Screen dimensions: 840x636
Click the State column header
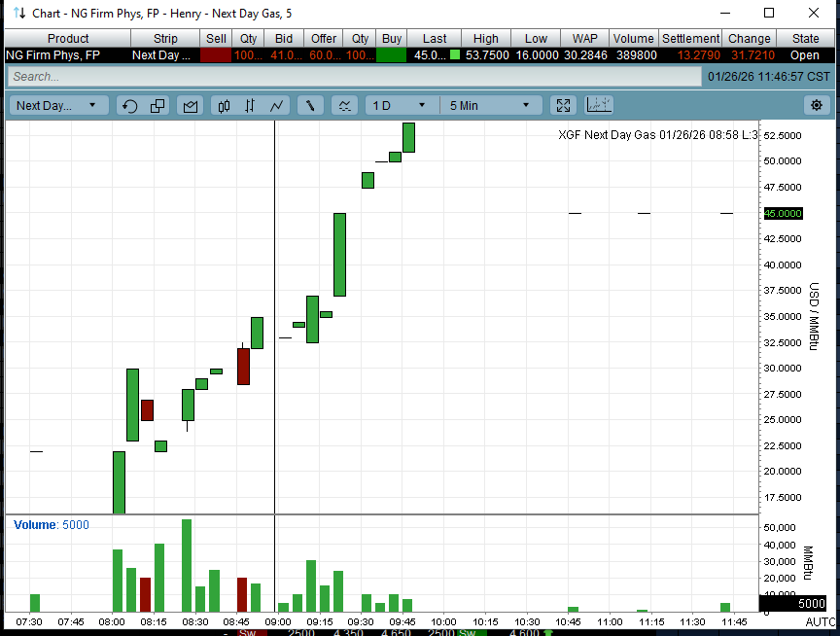click(805, 39)
